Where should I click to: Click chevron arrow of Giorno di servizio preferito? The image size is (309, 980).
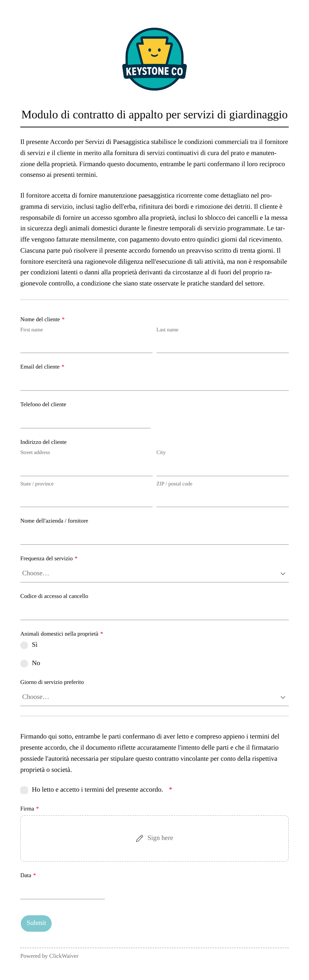point(282,697)
